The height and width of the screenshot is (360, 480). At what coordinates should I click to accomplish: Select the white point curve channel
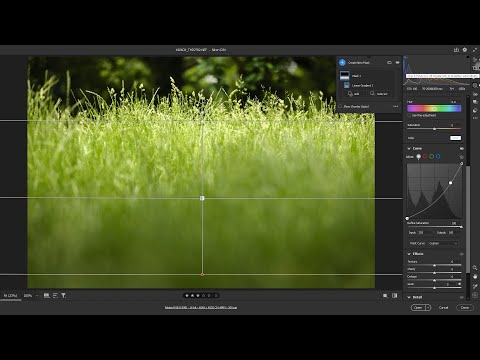[x=419, y=156]
